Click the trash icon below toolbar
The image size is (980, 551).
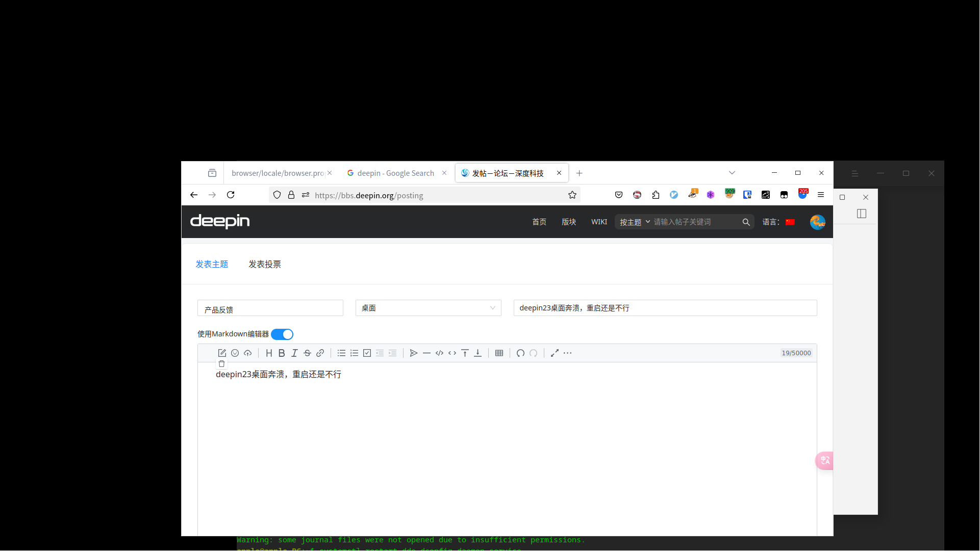click(221, 364)
